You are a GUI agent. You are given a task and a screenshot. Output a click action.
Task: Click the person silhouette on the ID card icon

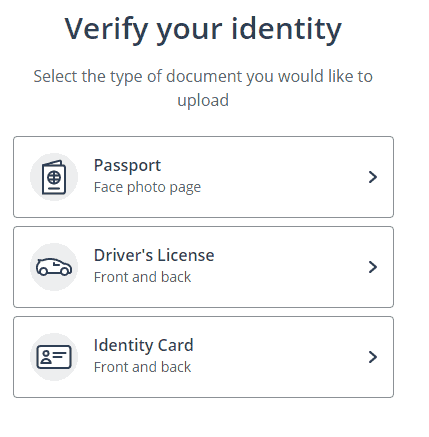46,357
